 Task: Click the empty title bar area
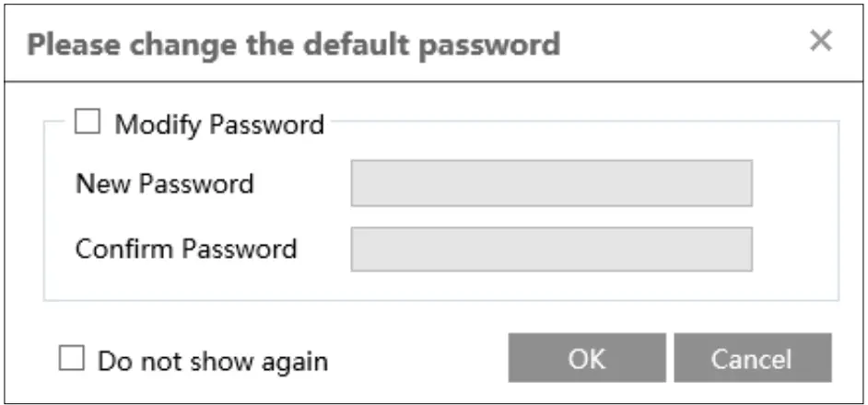coord(682,43)
